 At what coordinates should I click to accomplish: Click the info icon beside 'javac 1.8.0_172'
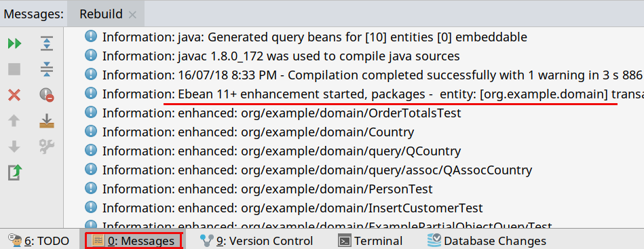(x=90, y=55)
